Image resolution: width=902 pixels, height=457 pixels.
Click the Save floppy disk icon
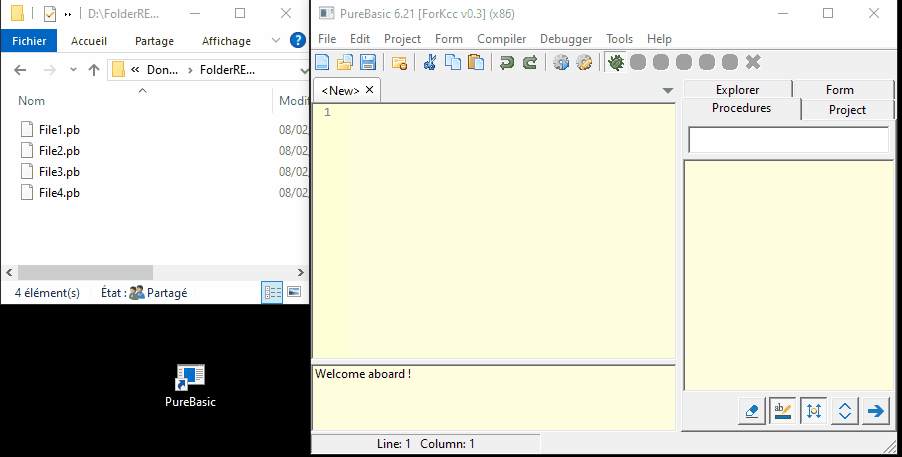pos(368,62)
